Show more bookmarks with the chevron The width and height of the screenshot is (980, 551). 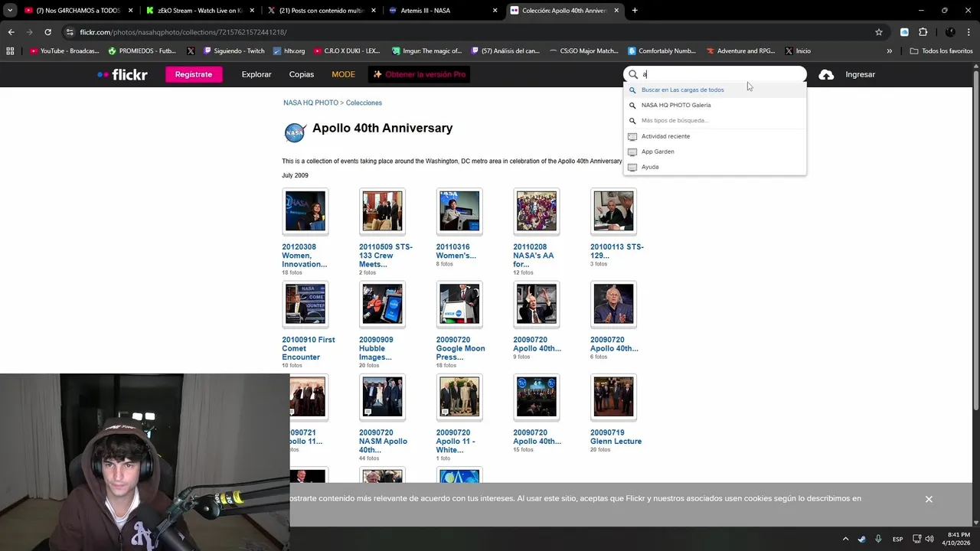pos(889,51)
